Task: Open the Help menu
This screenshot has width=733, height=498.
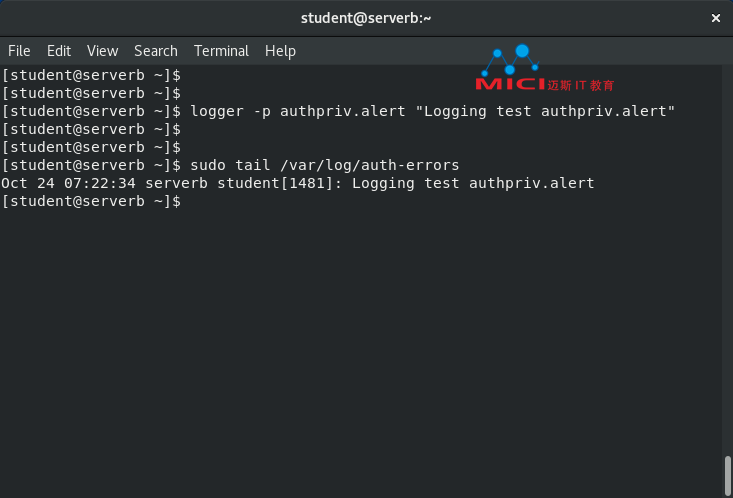Action: coord(280,51)
